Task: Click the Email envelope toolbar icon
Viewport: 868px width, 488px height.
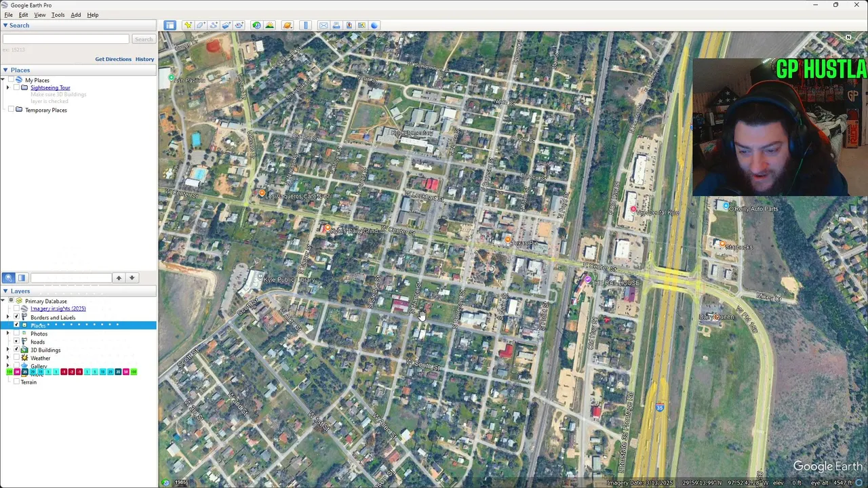Action: [x=323, y=25]
